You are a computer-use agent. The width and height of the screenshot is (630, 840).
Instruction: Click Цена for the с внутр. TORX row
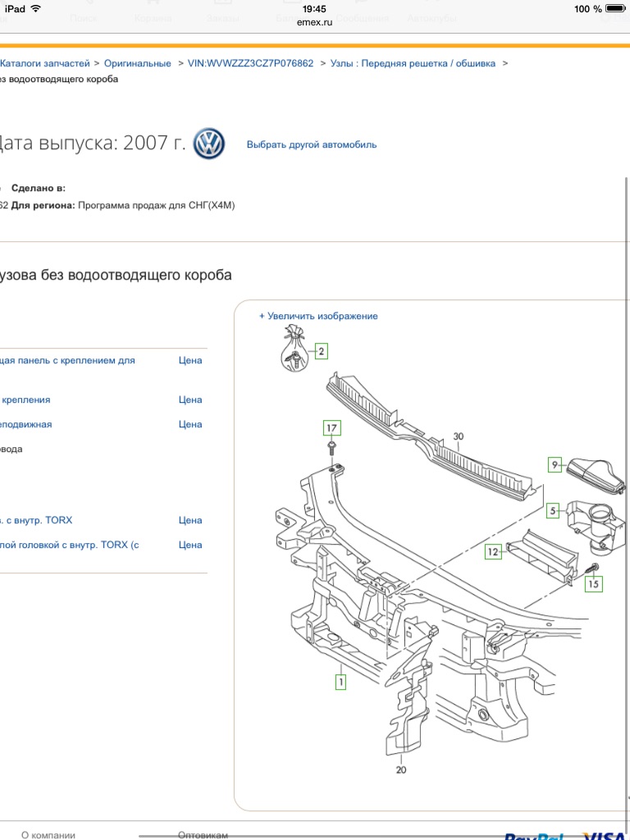pos(190,520)
